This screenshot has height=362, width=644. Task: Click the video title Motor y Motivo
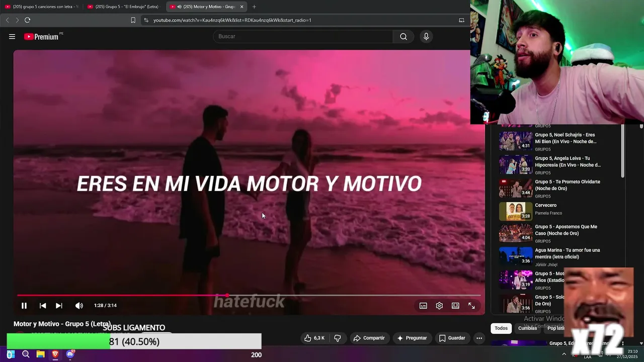[62, 324]
